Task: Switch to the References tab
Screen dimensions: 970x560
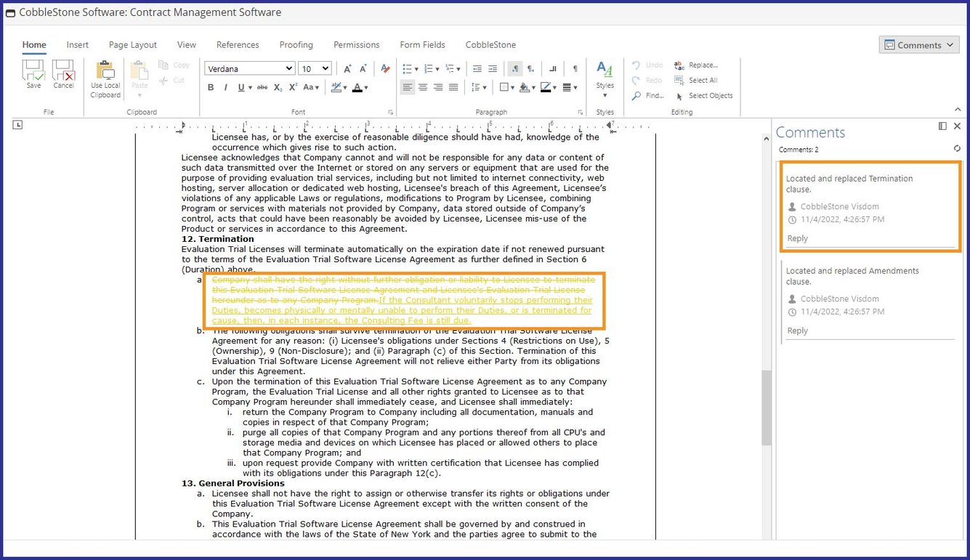Action: click(x=238, y=44)
